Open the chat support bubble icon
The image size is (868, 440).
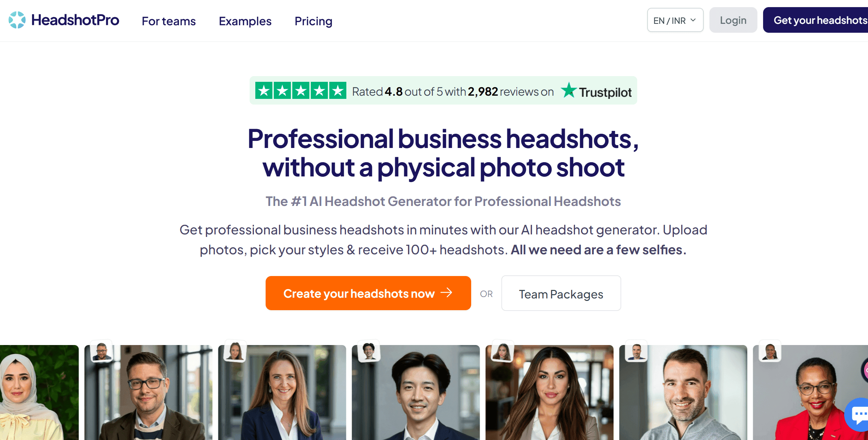pyautogui.click(x=858, y=415)
